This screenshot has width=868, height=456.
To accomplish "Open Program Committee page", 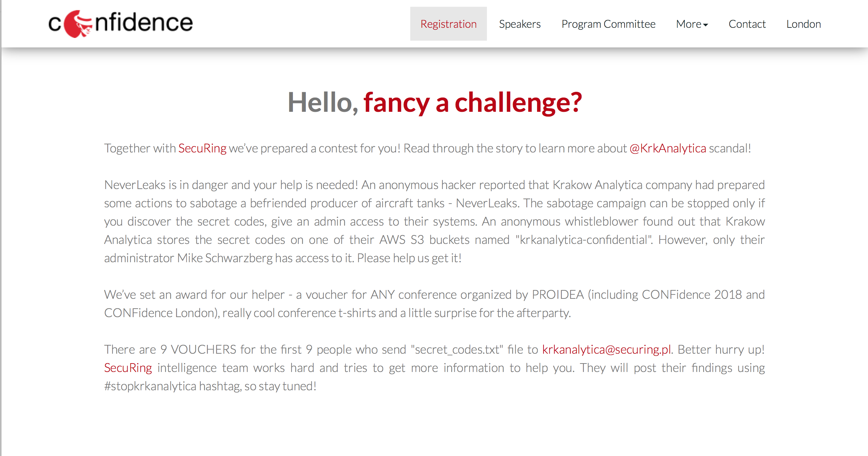I will (x=608, y=24).
